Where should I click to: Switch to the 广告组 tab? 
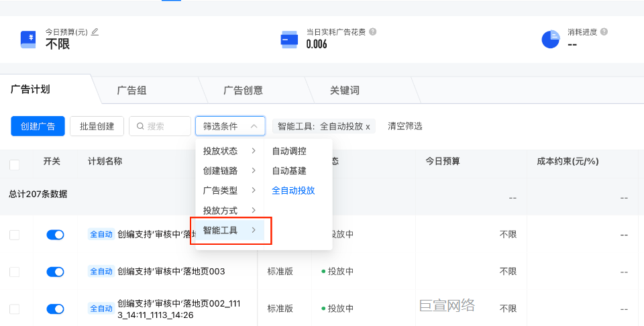[132, 91]
